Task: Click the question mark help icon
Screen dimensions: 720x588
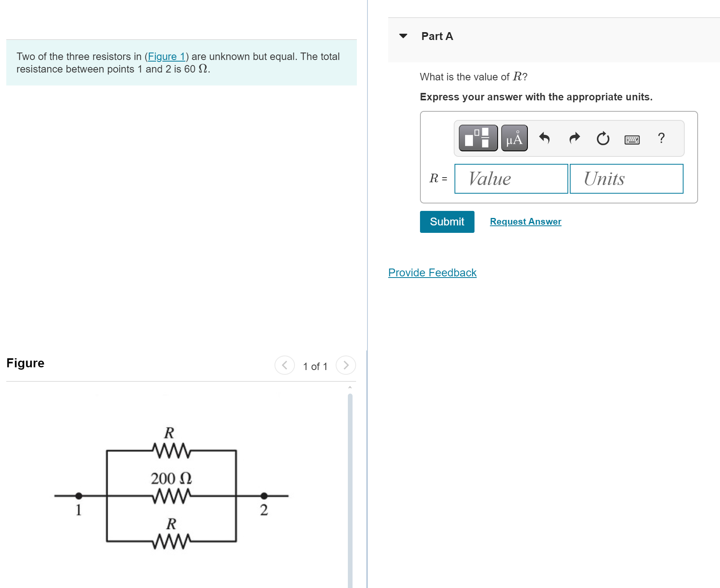Action: click(662, 138)
